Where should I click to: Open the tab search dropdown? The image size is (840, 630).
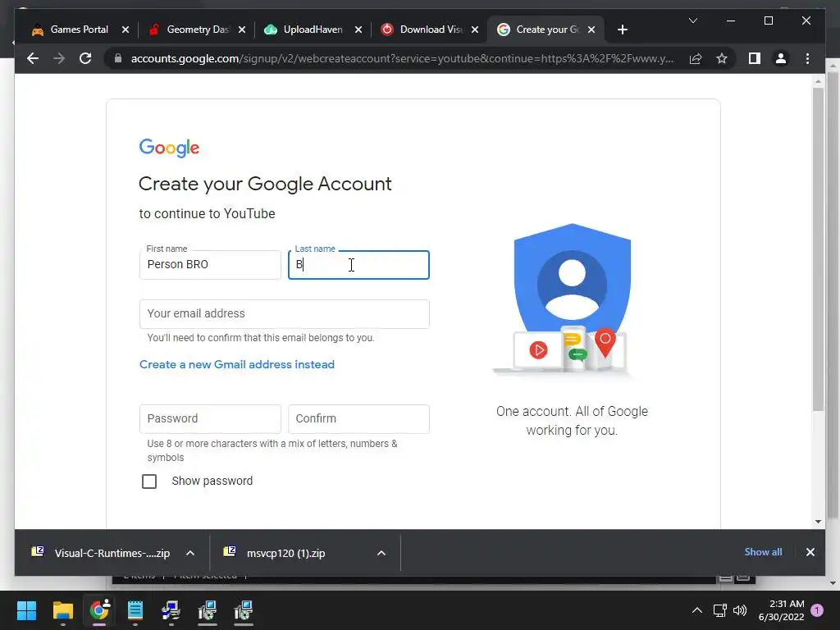point(692,21)
